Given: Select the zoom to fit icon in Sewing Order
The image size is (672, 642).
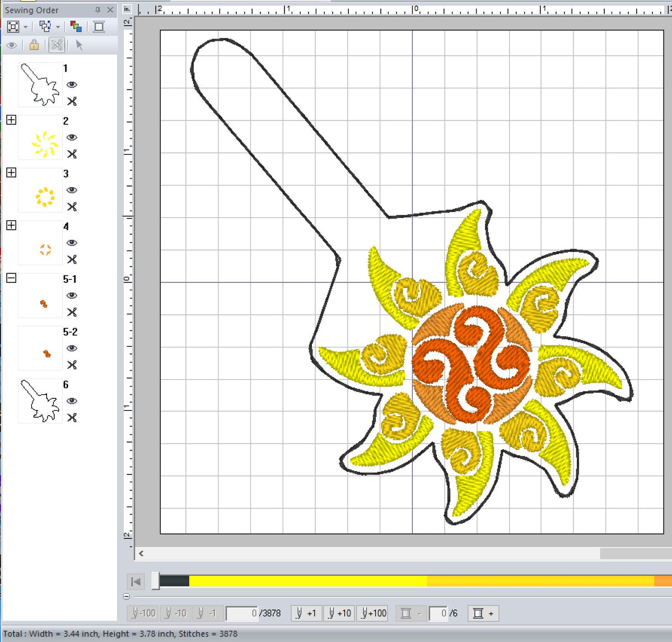Looking at the screenshot, I should click(12, 26).
